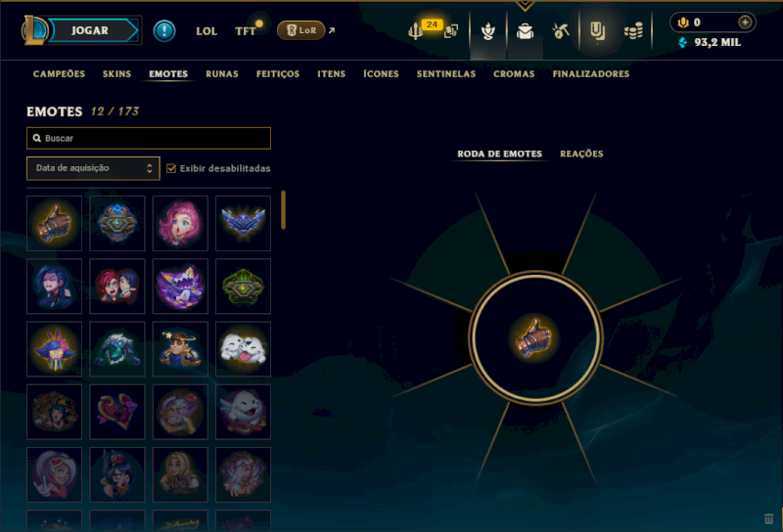Open the hextech crafting hammer icon

point(560,31)
